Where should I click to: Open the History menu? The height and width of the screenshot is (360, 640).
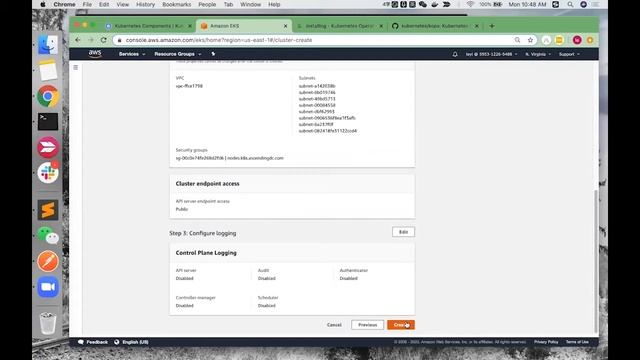pyautogui.click(x=145, y=4)
